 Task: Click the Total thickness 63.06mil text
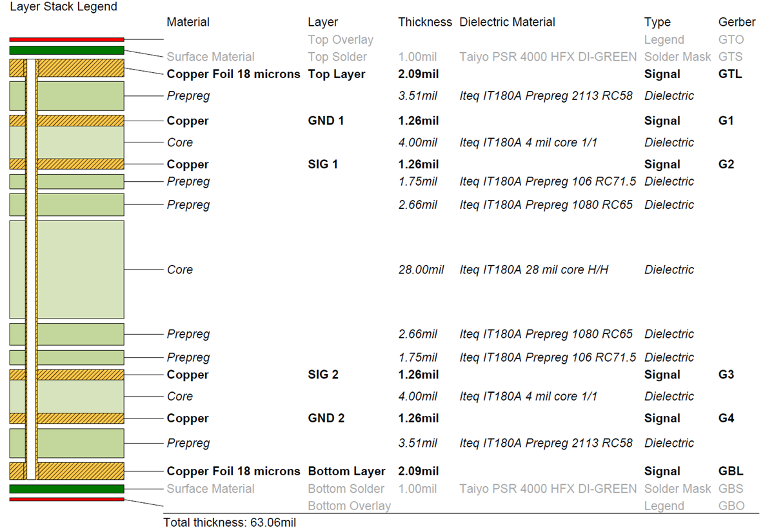coord(230,522)
